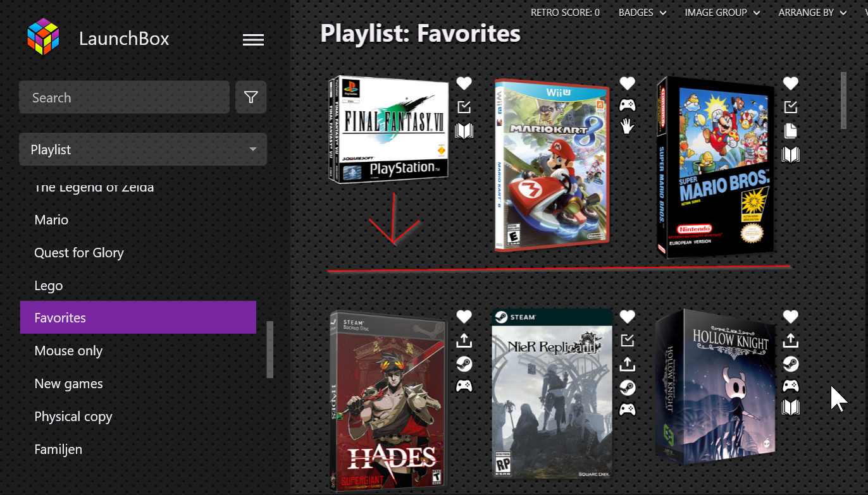Select the NieR Replicant box art

point(552,393)
